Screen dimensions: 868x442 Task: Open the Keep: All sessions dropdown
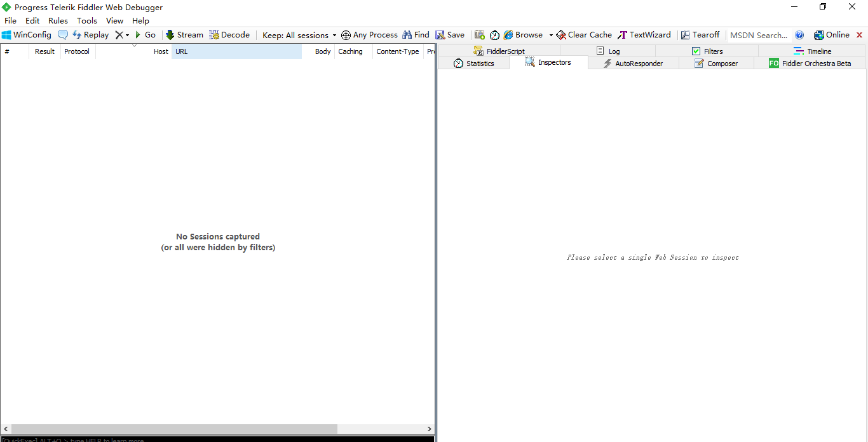(299, 35)
